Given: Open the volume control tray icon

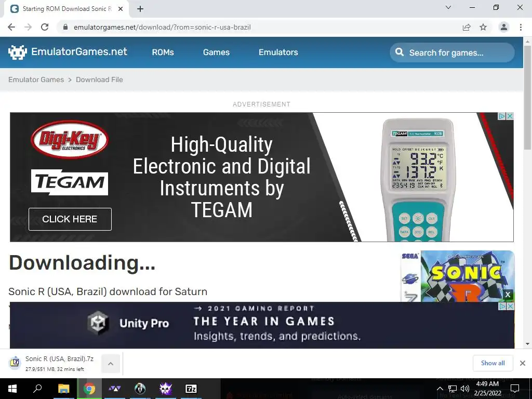Looking at the screenshot, I should click(465, 389).
